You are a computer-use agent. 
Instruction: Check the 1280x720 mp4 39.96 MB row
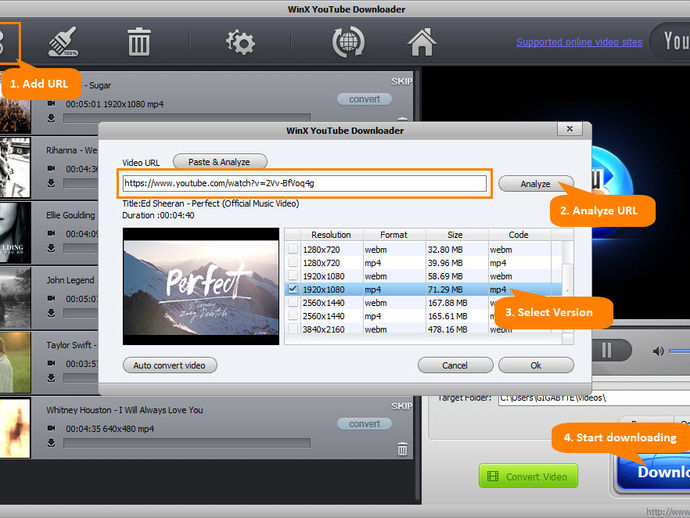293,263
